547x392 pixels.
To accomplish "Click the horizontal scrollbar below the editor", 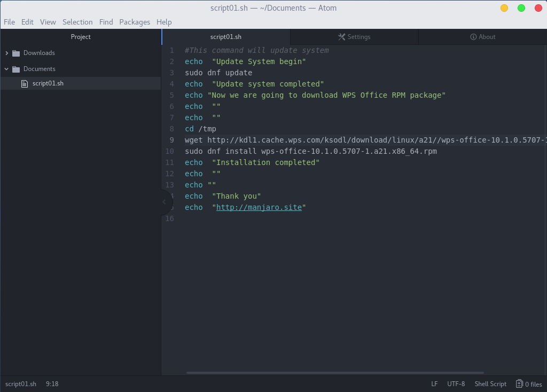I will (x=335, y=373).
